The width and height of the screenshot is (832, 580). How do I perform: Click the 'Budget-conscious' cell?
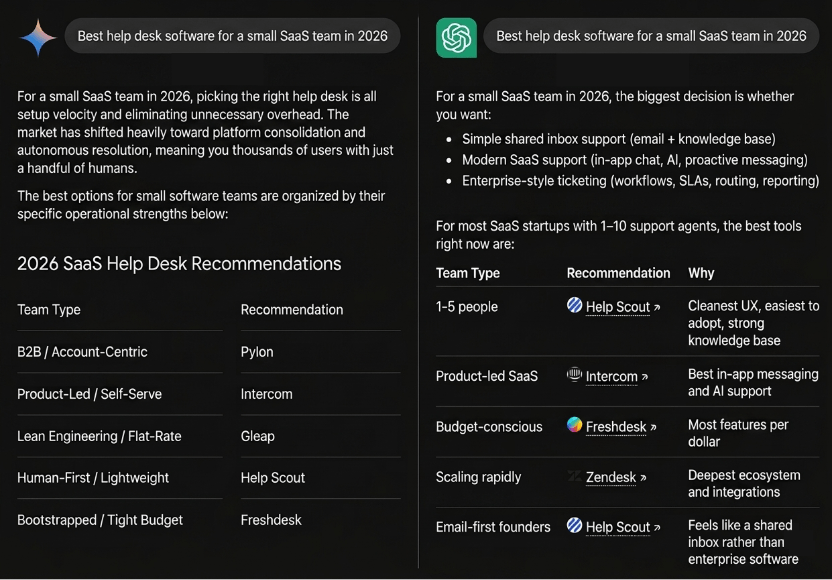click(x=489, y=427)
